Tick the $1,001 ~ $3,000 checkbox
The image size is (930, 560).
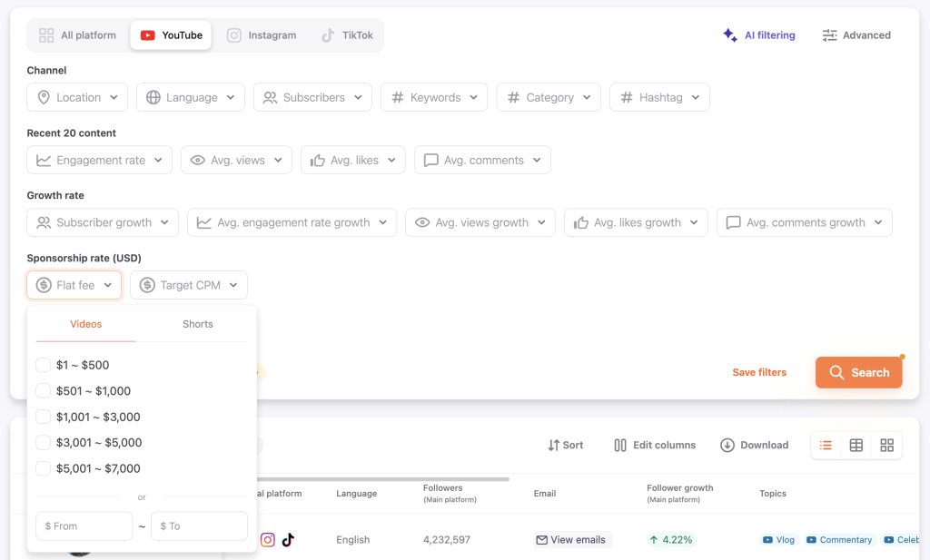(x=43, y=417)
